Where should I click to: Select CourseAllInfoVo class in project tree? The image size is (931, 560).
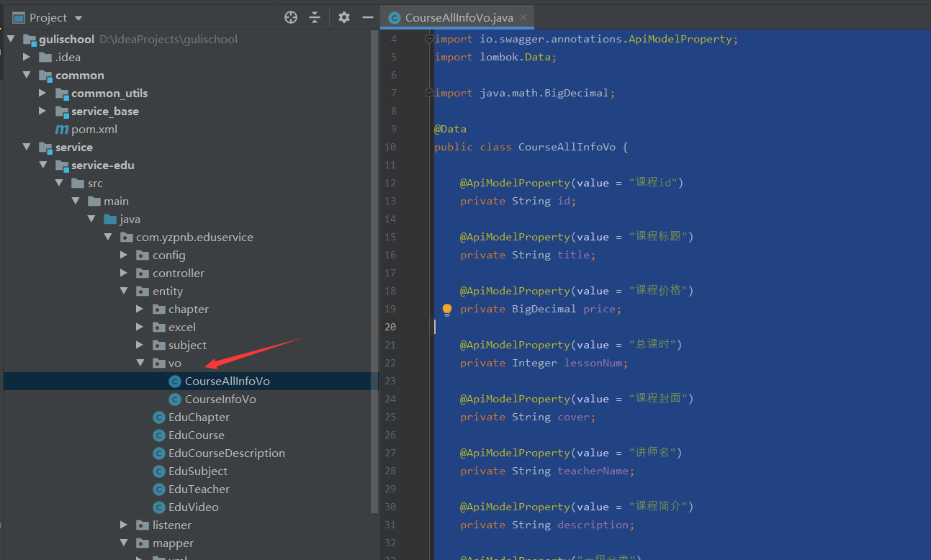pos(228,381)
